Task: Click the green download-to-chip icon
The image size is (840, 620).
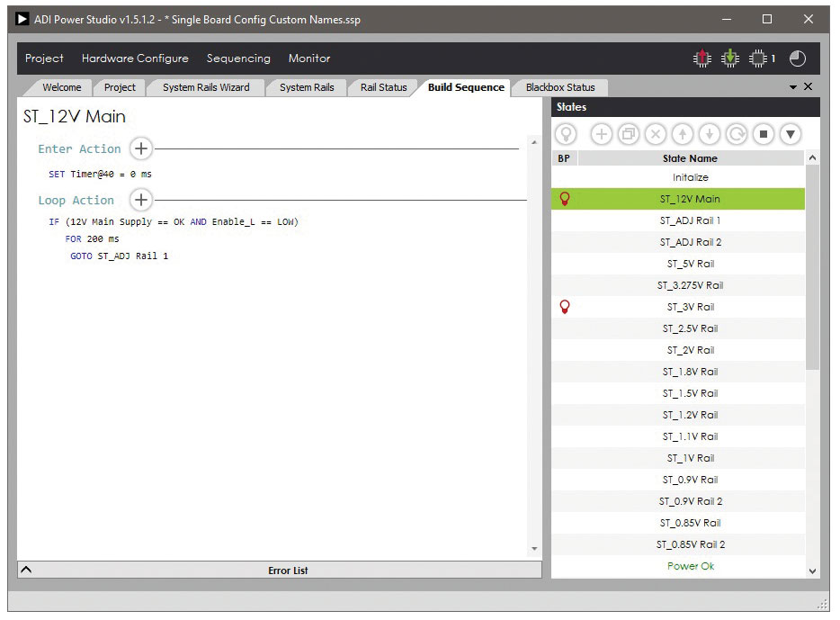Action: click(x=731, y=58)
